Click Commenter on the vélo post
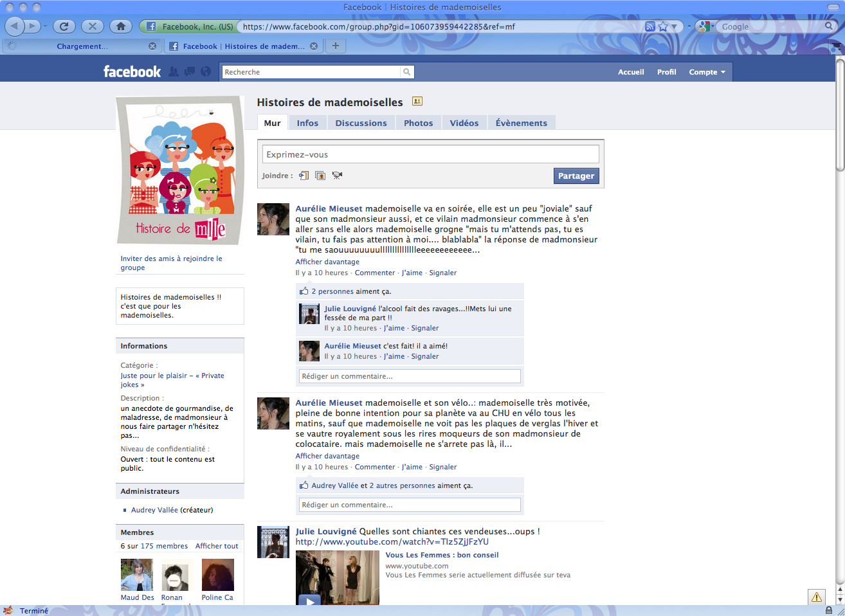Screen dimensions: 845x616 [375, 467]
